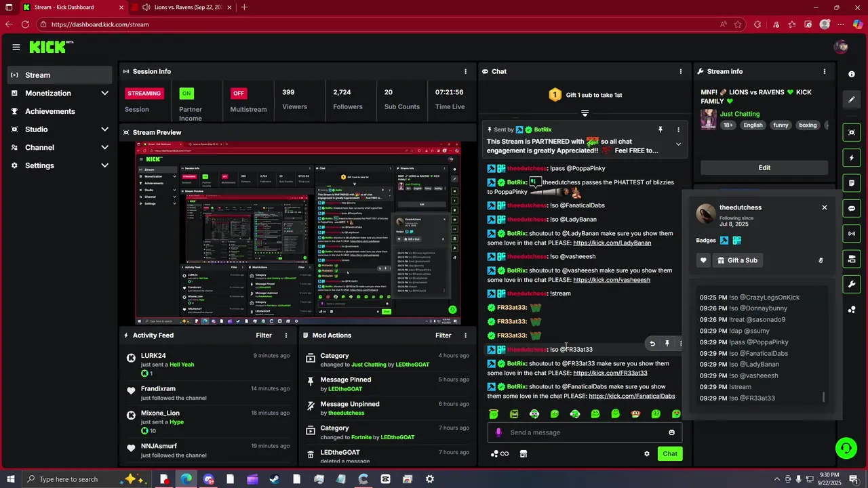Image resolution: width=868 pixels, height=488 pixels.
Task: Toggle Partner Income ON badge
Action: 186,93
